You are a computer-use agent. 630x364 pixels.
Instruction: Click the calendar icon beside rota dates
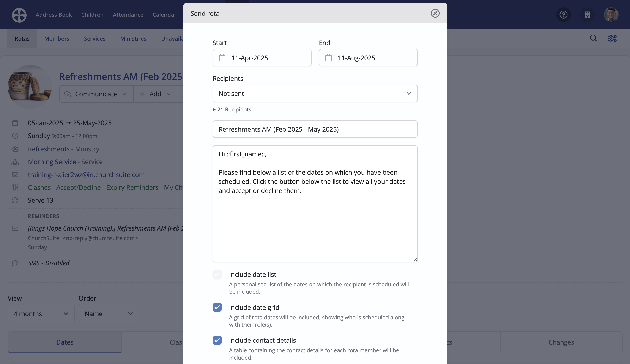click(x=15, y=123)
